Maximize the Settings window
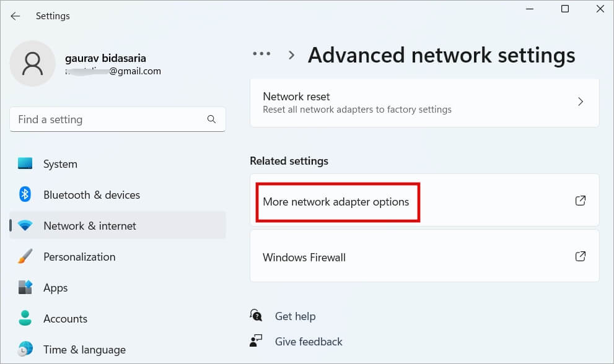Viewport: 614px width, 364px height. pyautogui.click(x=565, y=9)
